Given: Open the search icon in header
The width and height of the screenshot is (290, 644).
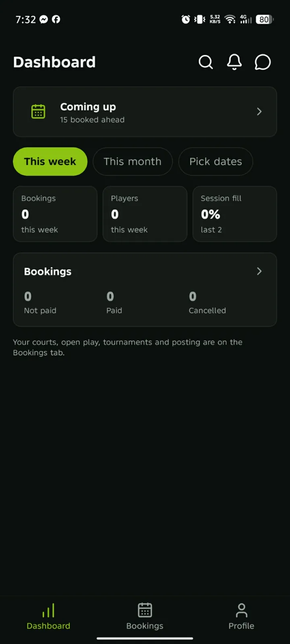Looking at the screenshot, I should coord(206,62).
